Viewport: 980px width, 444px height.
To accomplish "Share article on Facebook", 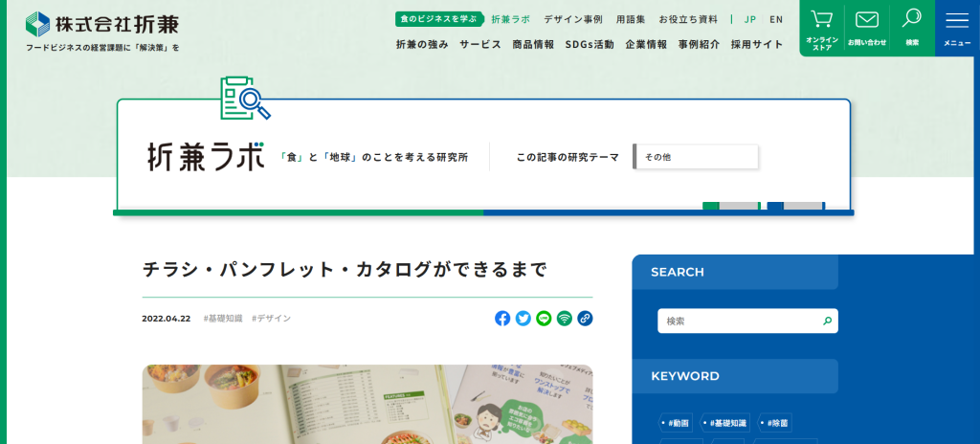I will 502,319.
